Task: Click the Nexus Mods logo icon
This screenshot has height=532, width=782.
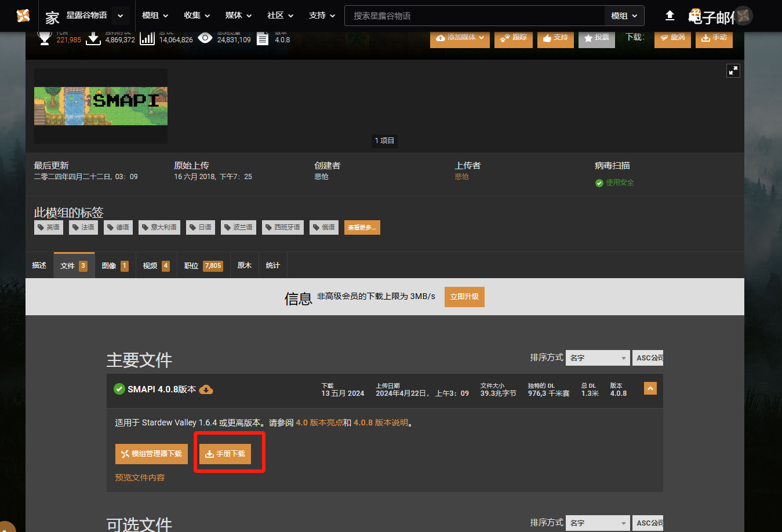Action: point(23,16)
